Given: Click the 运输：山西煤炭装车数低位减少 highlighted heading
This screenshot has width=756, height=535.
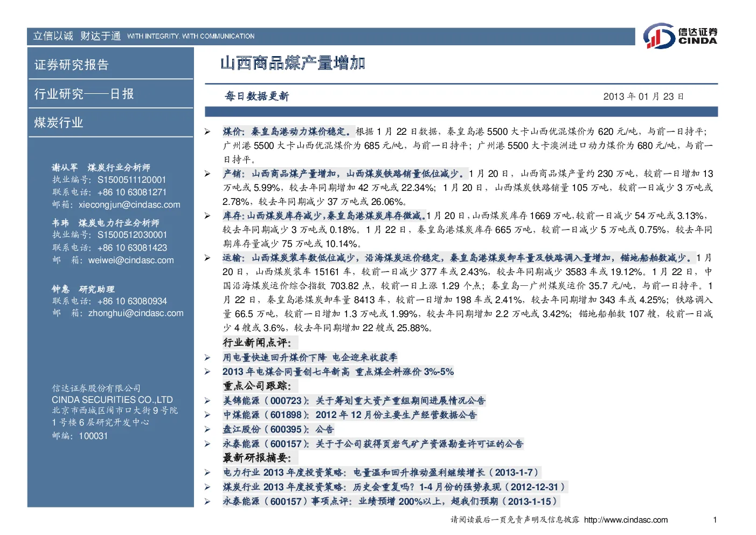Looking at the screenshot, I should (289, 258).
